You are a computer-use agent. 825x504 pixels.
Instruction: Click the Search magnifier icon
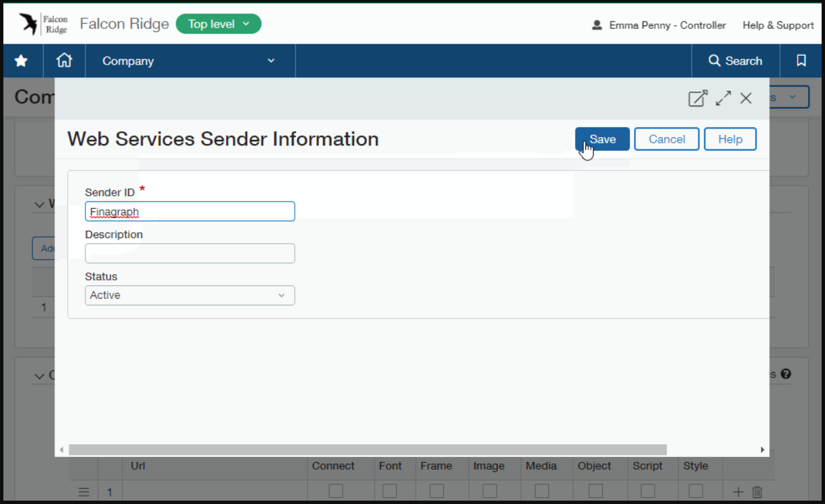[715, 61]
